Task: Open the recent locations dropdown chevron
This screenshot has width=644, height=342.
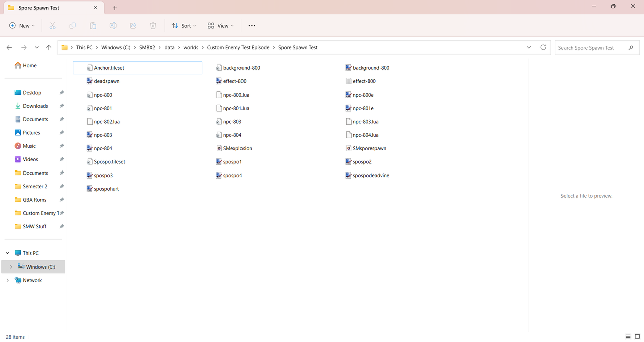Action: (37, 47)
